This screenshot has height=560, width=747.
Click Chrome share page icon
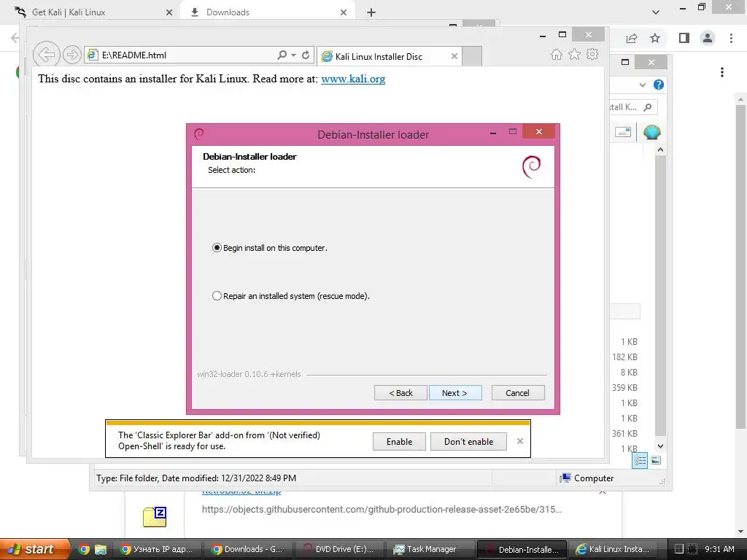[632, 38]
